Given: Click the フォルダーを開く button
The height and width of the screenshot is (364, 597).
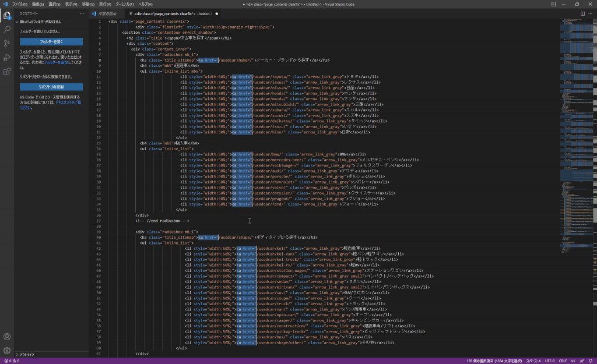Looking at the screenshot, I should coord(51,41).
